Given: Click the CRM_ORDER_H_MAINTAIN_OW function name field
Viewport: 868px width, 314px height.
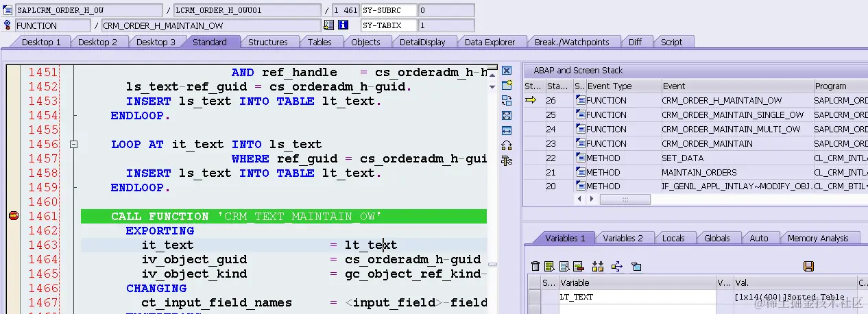Looking at the screenshot, I should (x=210, y=25).
